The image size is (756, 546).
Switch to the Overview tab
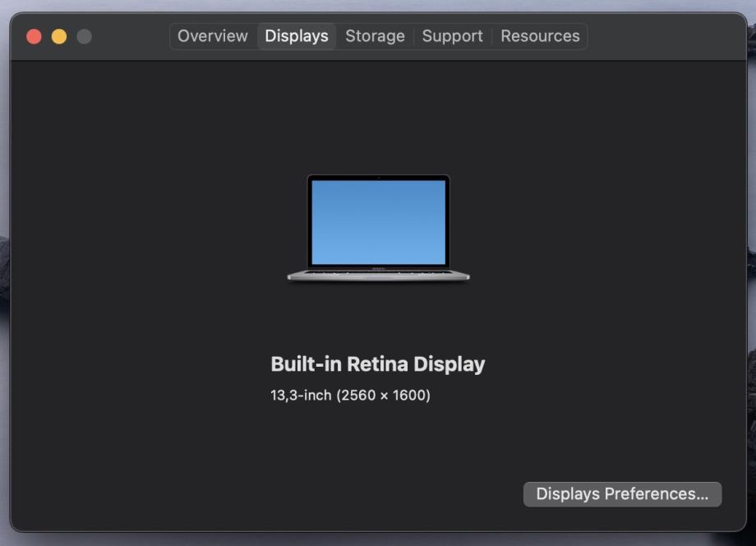tap(212, 36)
